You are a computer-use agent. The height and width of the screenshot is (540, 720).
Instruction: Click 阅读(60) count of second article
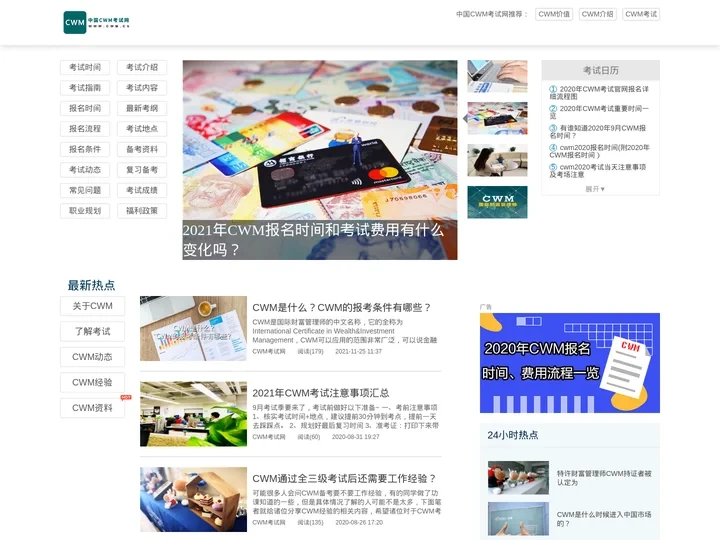pyautogui.click(x=309, y=437)
